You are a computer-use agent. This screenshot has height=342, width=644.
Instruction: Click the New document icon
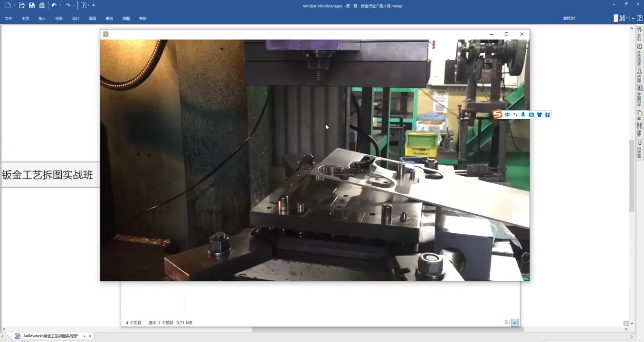click(8, 6)
